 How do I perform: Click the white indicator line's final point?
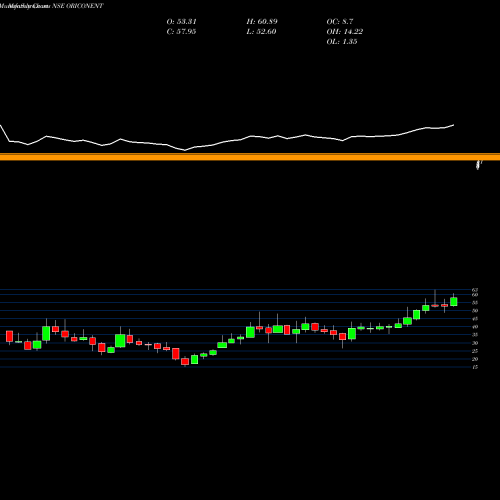coord(454,125)
